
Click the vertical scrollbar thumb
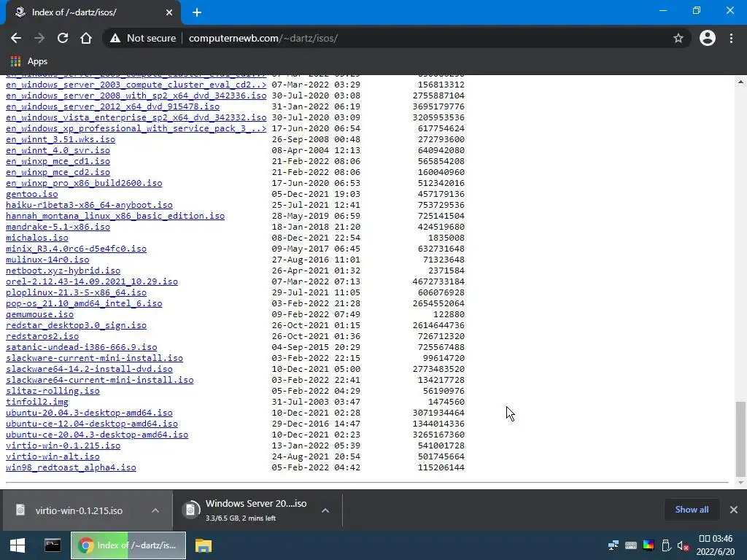tap(740, 439)
